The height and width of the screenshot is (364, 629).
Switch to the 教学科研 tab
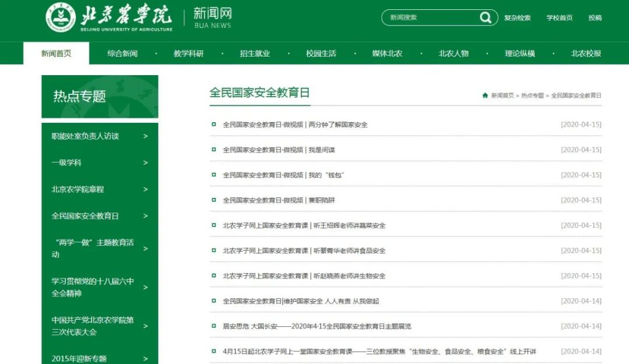189,54
